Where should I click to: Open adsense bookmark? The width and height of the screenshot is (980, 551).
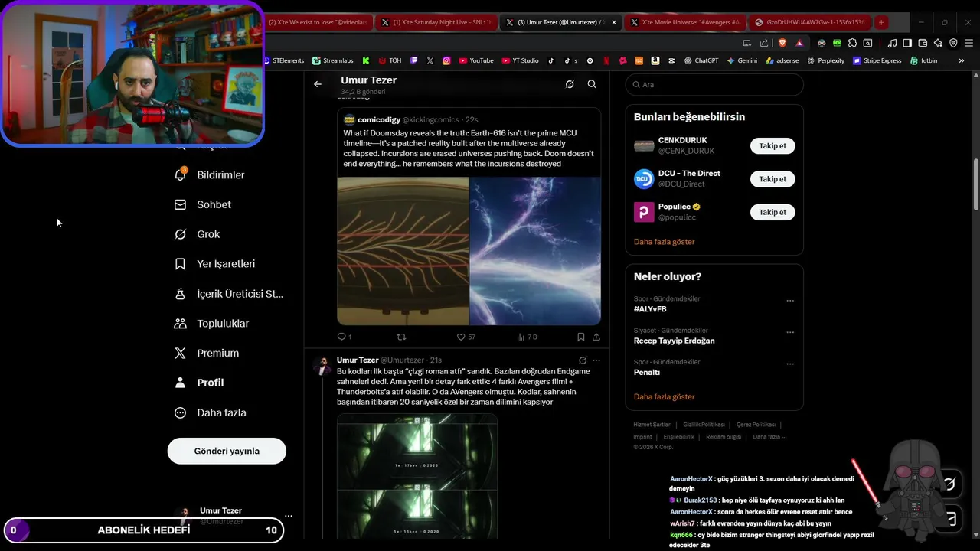(x=782, y=60)
